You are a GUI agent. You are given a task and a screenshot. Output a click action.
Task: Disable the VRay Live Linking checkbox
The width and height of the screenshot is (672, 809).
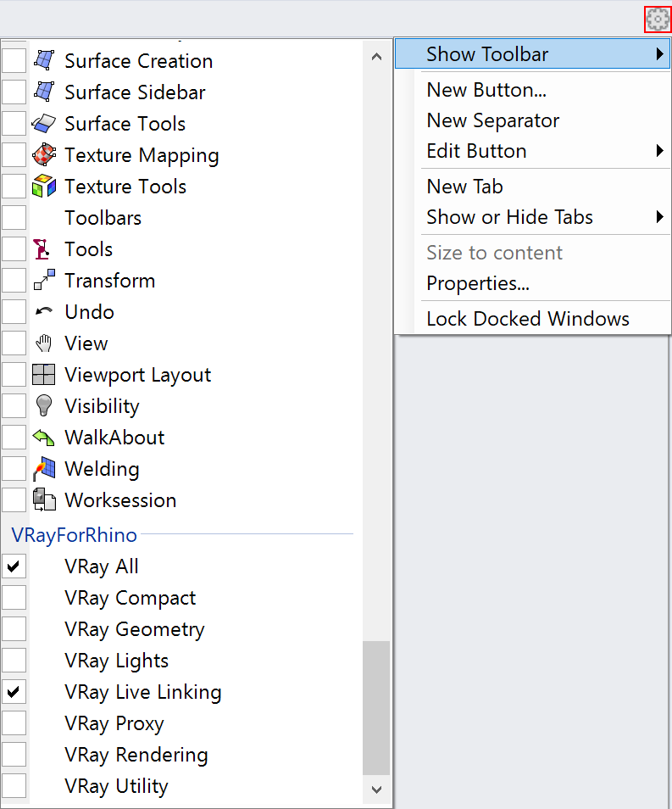click(14, 692)
